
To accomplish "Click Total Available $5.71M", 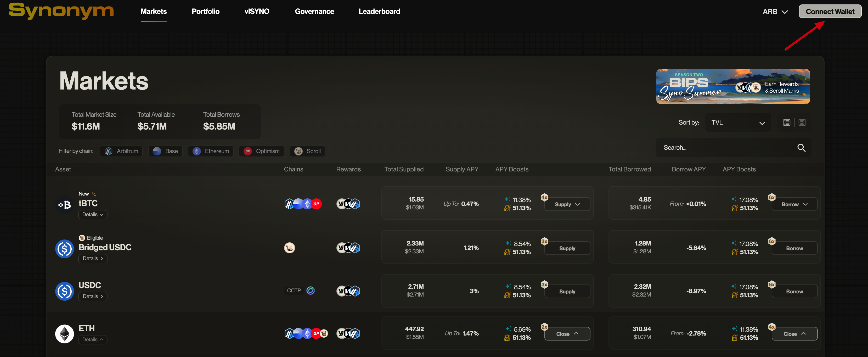I will pos(156,121).
